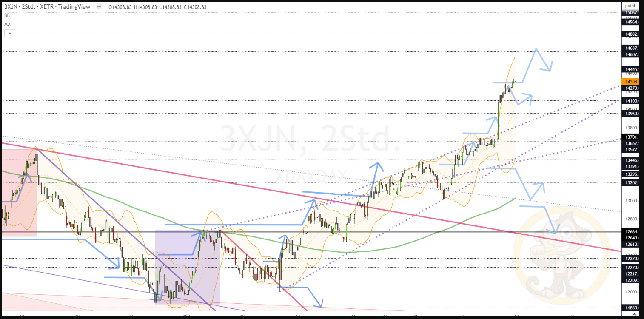Click the 13652 price level label

point(631,143)
